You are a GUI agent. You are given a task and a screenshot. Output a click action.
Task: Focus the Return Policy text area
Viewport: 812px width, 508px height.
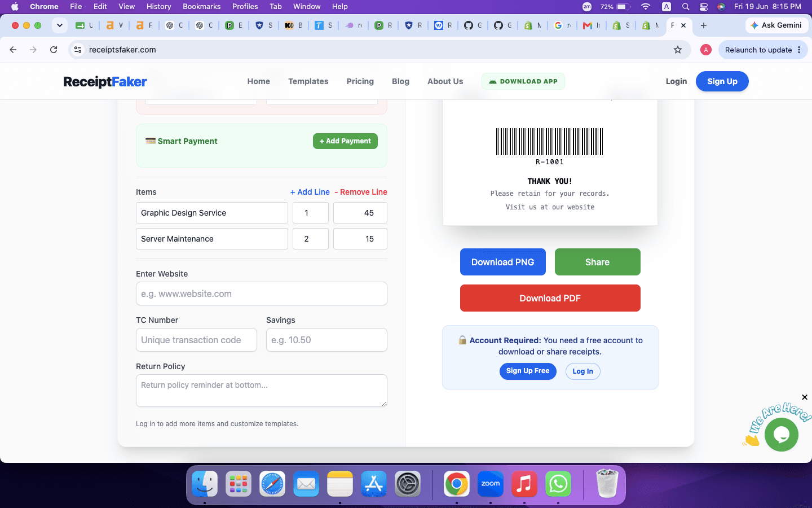[x=262, y=391]
